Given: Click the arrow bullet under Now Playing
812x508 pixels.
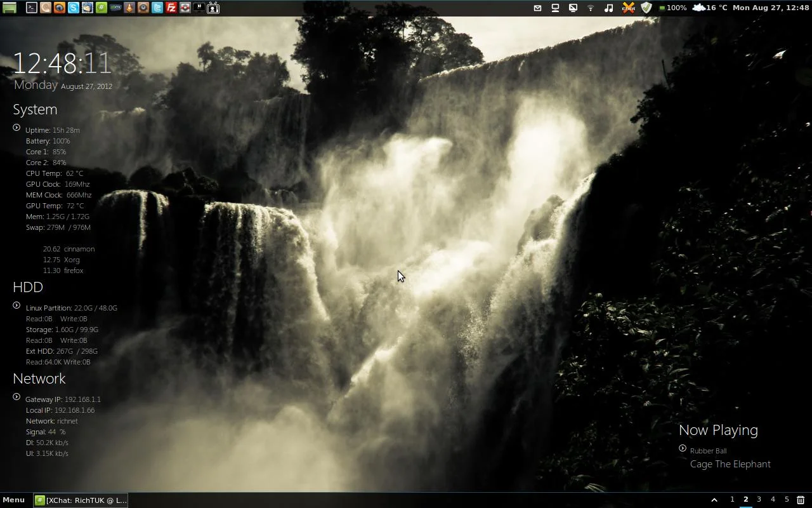Looking at the screenshot, I should pos(683,448).
